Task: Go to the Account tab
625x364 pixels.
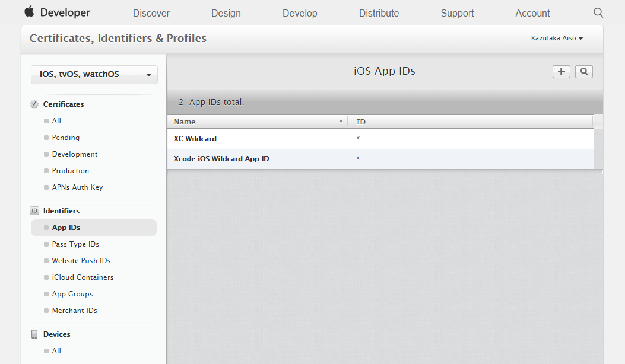Action: point(532,13)
